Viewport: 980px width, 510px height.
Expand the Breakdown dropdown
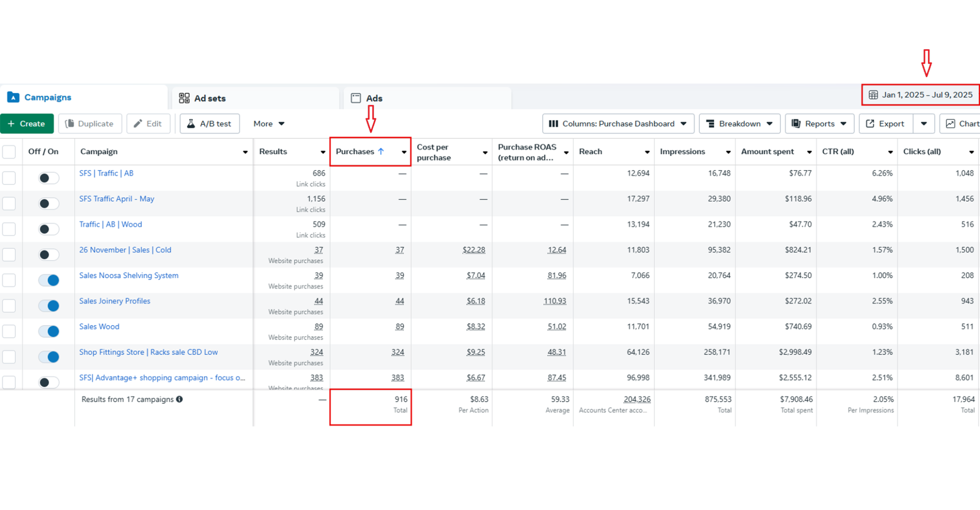(x=739, y=124)
